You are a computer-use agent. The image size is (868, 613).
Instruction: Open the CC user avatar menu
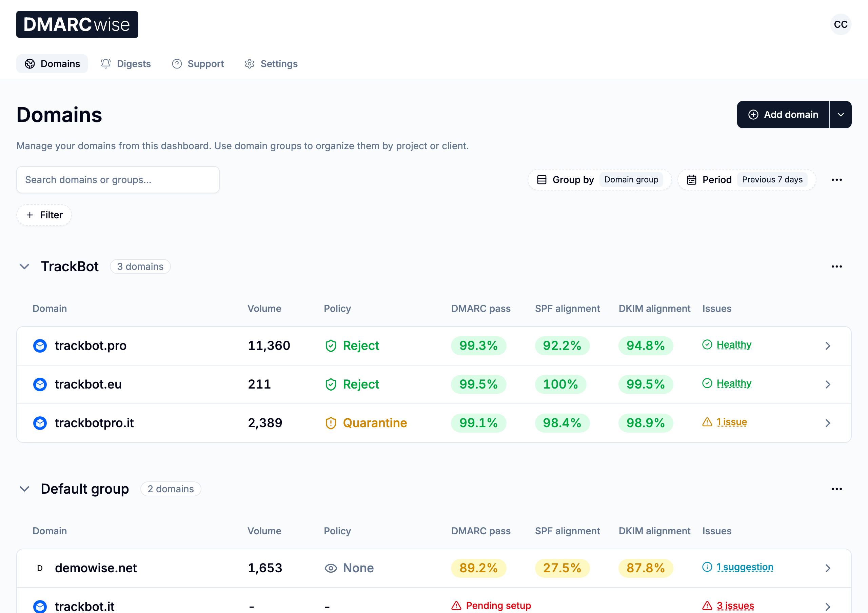pos(841,24)
